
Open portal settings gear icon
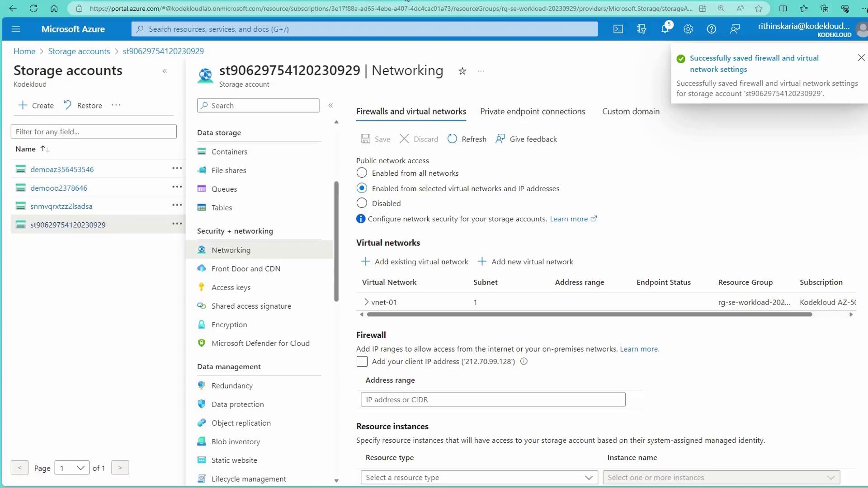pyautogui.click(x=688, y=29)
